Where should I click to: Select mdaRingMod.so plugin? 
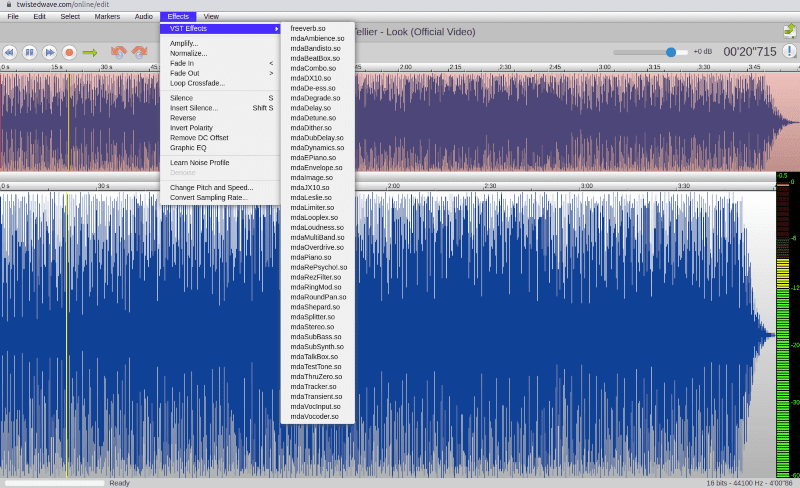tap(317, 287)
